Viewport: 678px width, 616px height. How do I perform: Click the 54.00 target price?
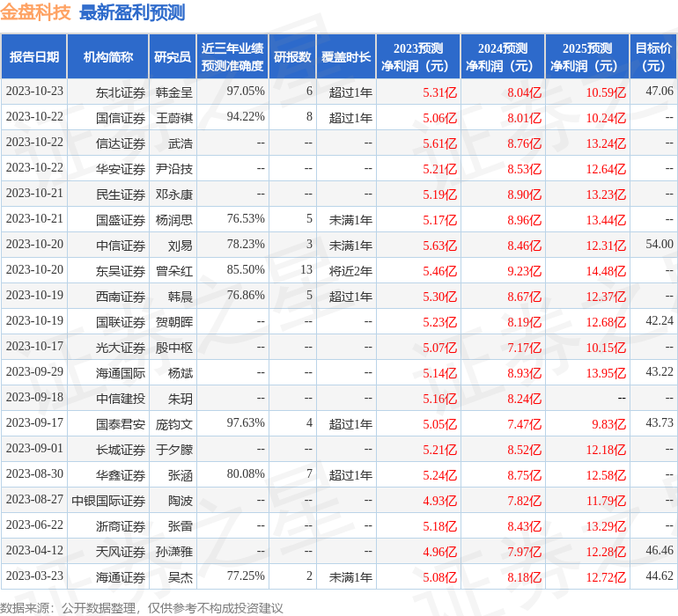(660, 244)
